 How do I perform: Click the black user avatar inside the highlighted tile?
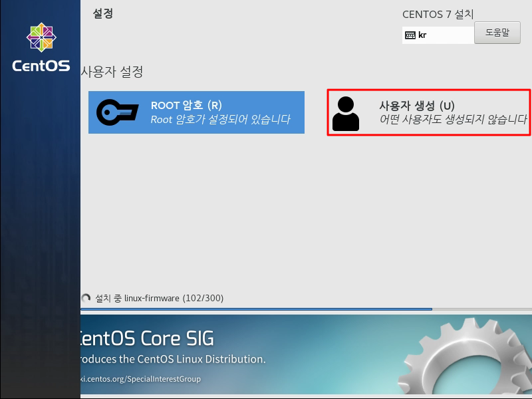[346, 112]
